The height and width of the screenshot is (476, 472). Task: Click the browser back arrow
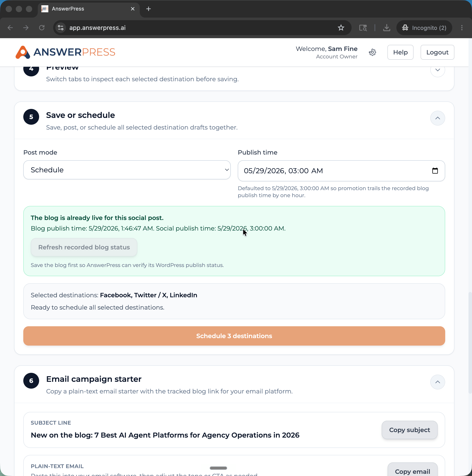click(x=10, y=28)
